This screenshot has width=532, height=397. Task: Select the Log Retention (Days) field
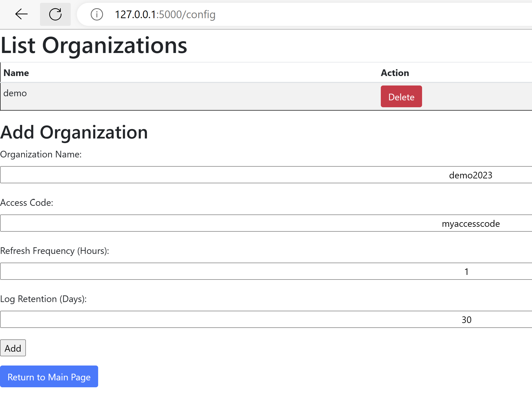(x=266, y=319)
